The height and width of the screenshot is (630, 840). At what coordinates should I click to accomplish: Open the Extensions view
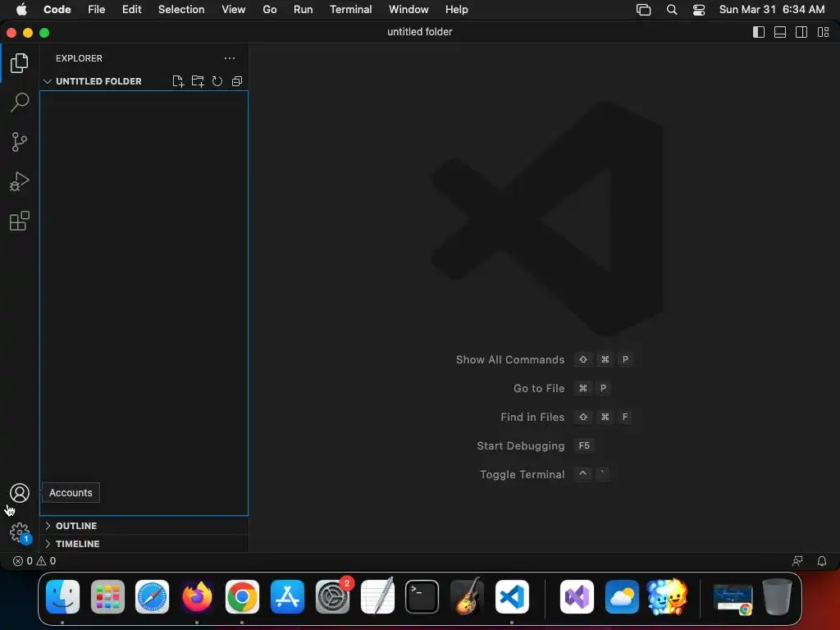20,221
